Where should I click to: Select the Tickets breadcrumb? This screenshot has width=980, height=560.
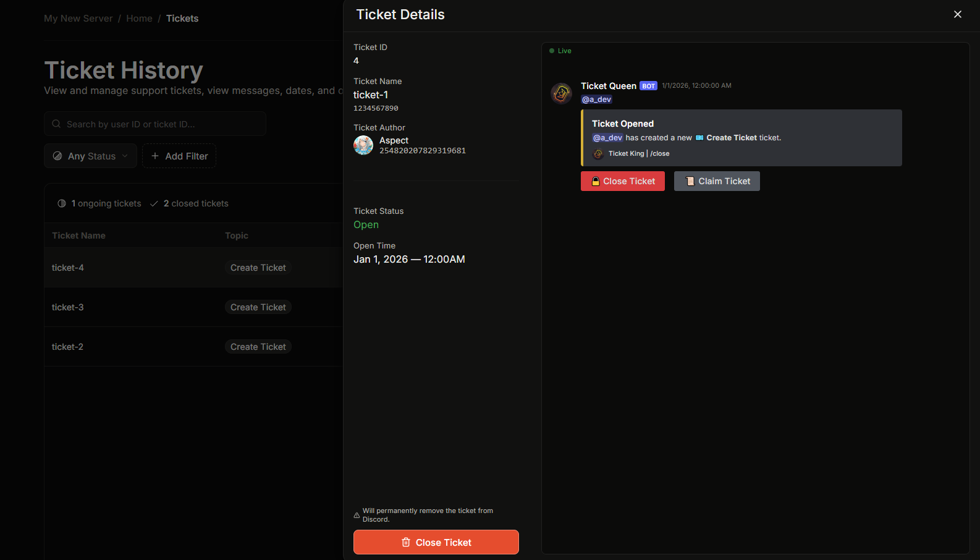182,19
